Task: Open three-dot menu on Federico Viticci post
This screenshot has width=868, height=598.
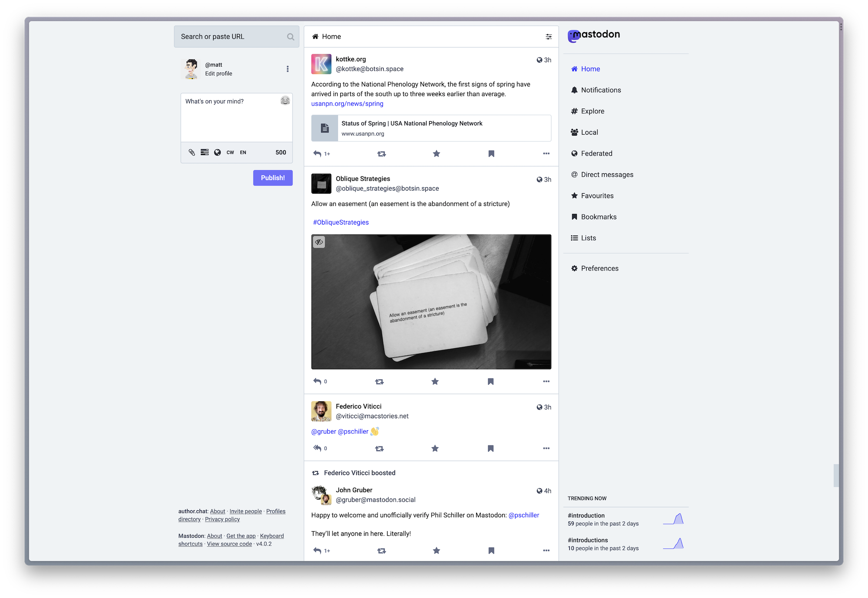Action: tap(546, 449)
